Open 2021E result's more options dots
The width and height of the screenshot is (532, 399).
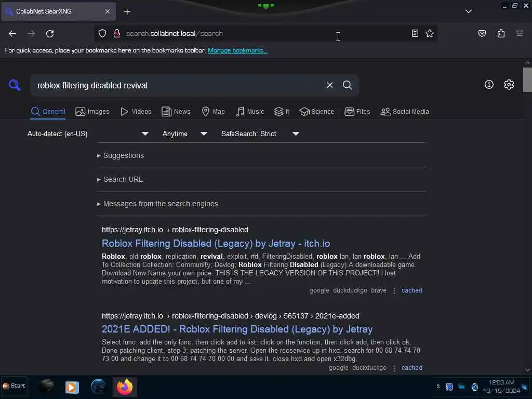[394, 368]
